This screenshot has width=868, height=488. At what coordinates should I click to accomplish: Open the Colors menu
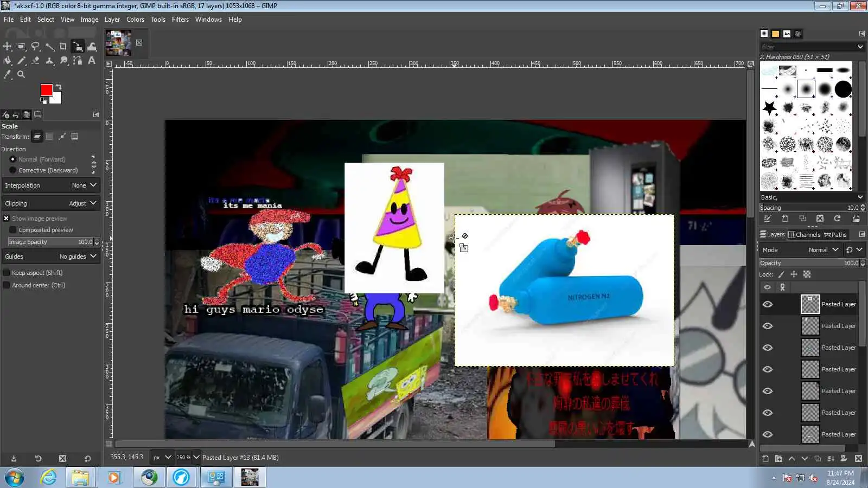point(135,20)
